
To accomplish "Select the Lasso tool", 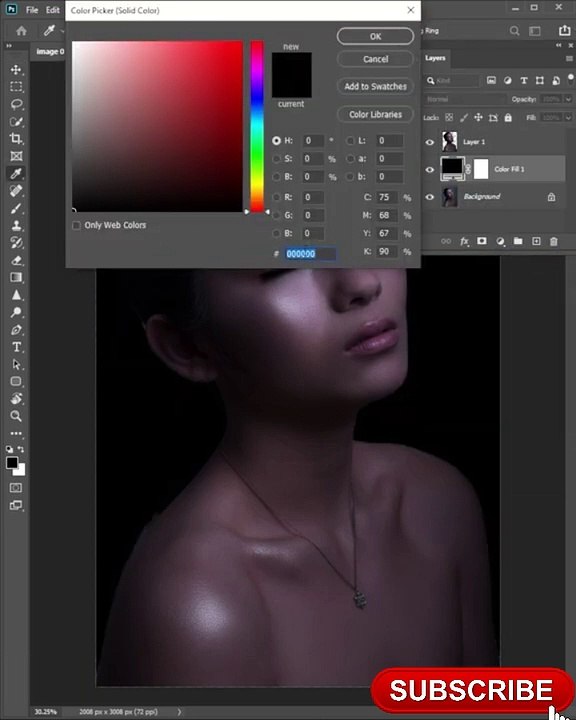I will tap(16, 104).
